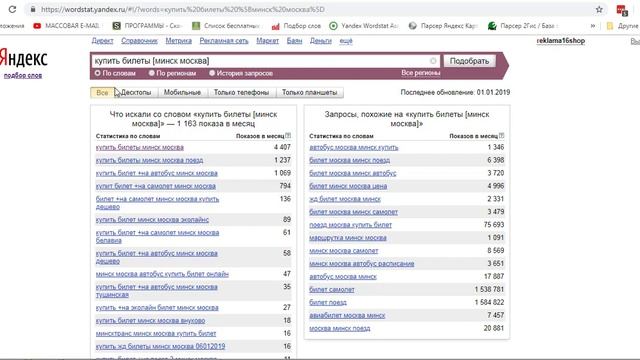Image resolution: width=640 pixels, height=360 pixels.
Task: Open the Подбор слов bookmark
Action: pyautogui.click(x=296, y=26)
